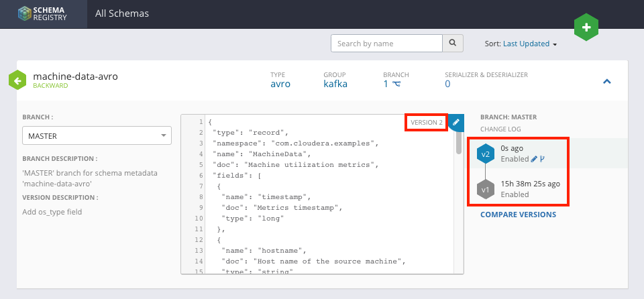Viewport: 644px width, 299px height.
Task: Click the machine-data-avro schema name
Action: tap(75, 76)
